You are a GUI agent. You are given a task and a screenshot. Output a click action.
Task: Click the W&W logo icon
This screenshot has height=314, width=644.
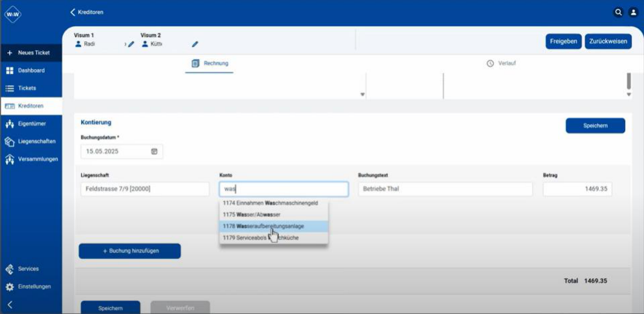tap(12, 14)
